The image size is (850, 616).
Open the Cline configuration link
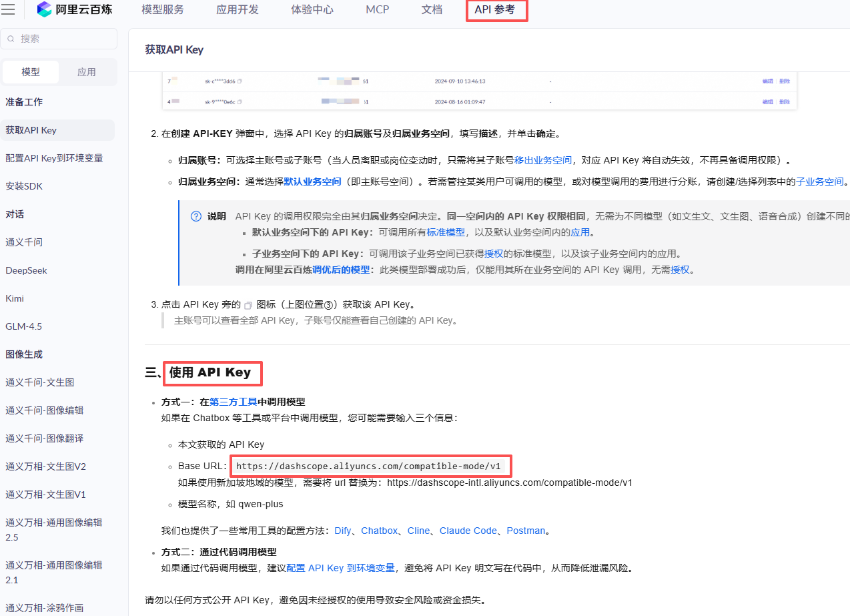419,531
